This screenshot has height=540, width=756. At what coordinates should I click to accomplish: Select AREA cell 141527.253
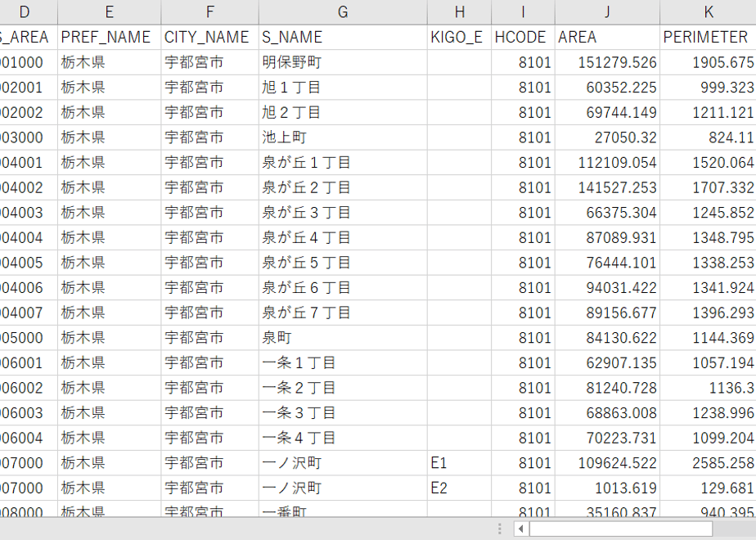(x=607, y=187)
